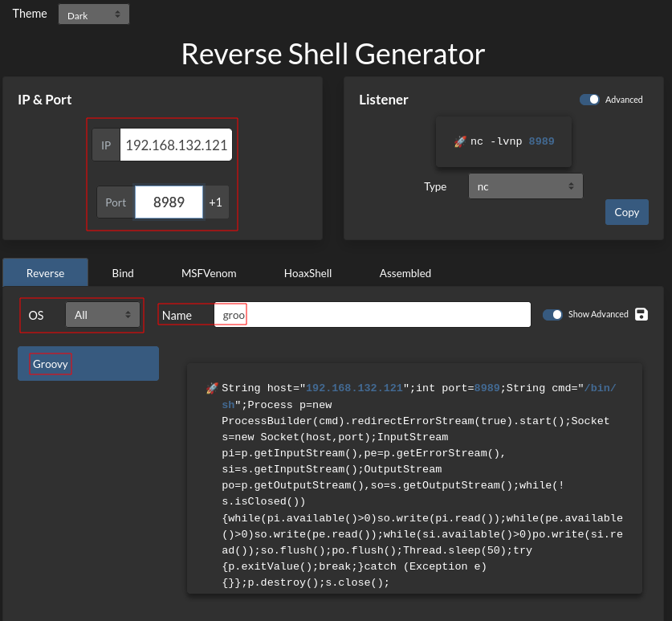Open the Theme dropdown
The width and height of the screenshot is (672, 621).
pyautogui.click(x=94, y=14)
